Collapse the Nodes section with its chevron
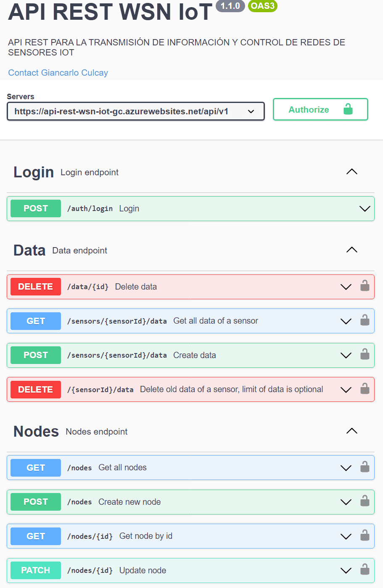Image resolution: width=383 pixels, height=588 pixels. [x=351, y=431]
